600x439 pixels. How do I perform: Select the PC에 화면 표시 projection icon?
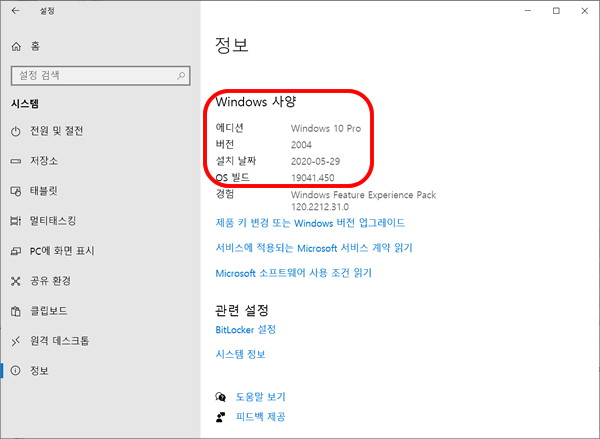point(16,251)
